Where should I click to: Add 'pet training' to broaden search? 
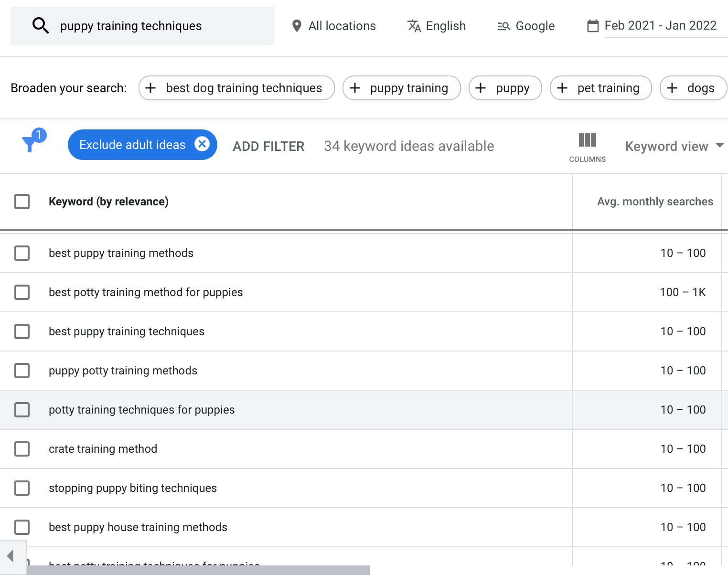coord(600,88)
